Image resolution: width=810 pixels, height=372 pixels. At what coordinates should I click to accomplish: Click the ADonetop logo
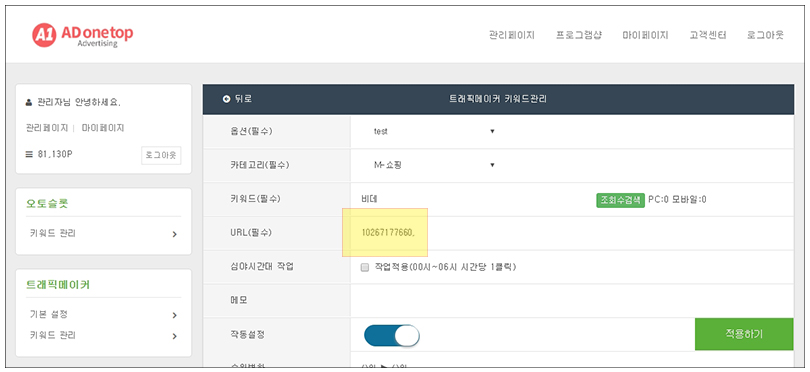click(83, 36)
